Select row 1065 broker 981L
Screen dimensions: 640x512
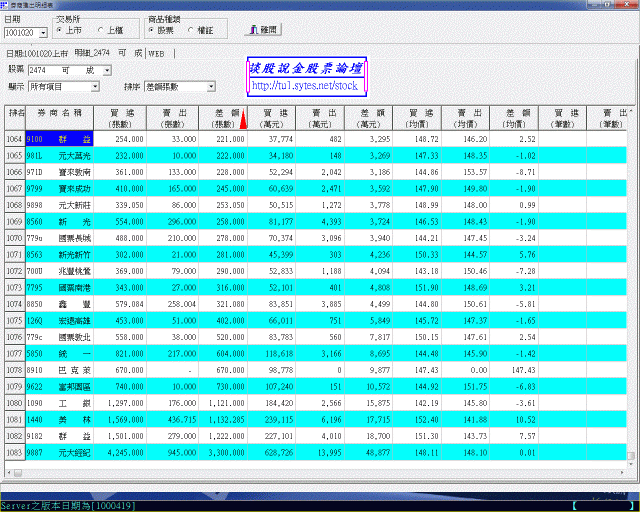point(60,156)
